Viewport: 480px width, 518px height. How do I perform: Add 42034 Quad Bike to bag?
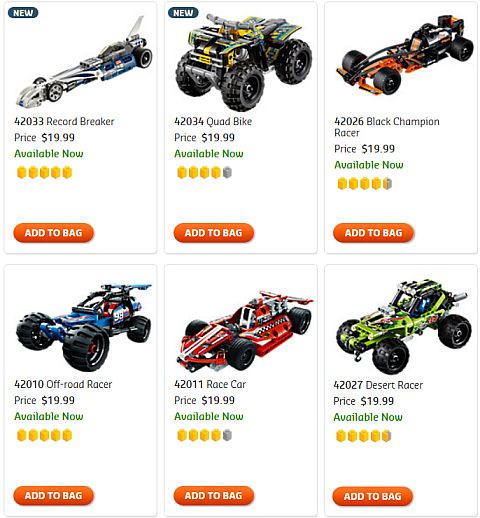coord(214,233)
